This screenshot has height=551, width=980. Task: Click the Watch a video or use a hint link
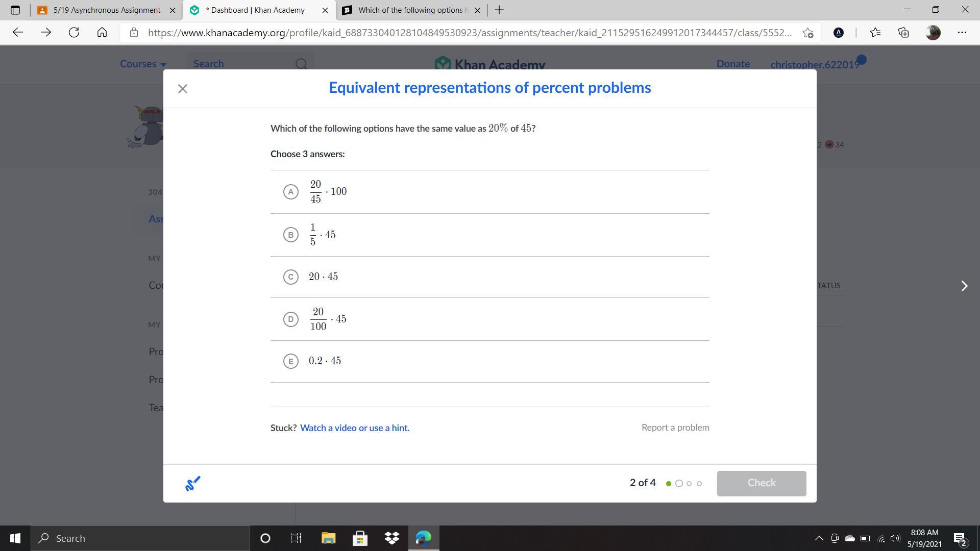355,428
